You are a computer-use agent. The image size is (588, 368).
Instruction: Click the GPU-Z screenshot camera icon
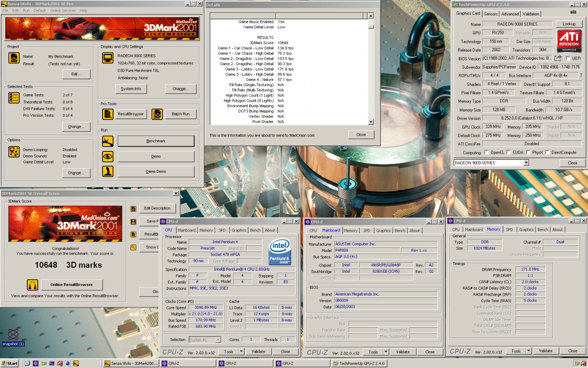(573, 12)
